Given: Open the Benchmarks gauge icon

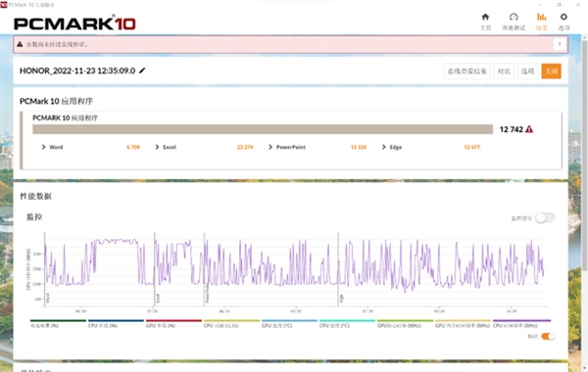Looking at the screenshot, I should click(x=514, y=17).
